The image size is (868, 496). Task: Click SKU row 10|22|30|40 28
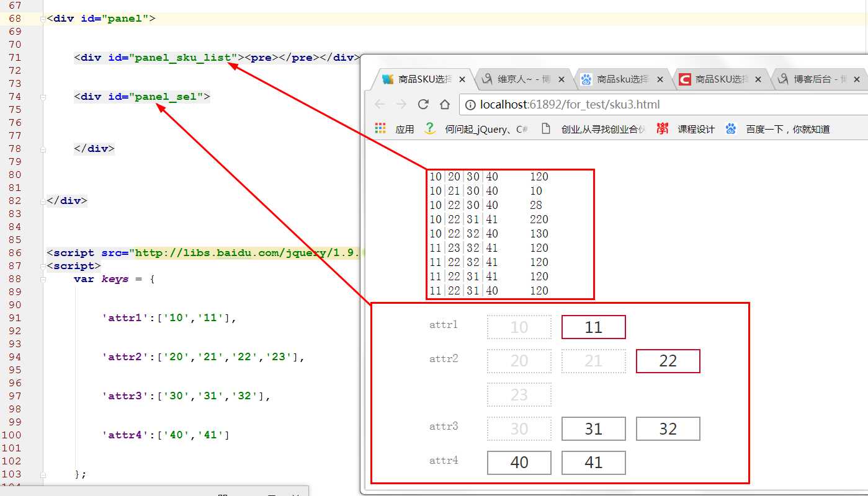pos(486,205)
